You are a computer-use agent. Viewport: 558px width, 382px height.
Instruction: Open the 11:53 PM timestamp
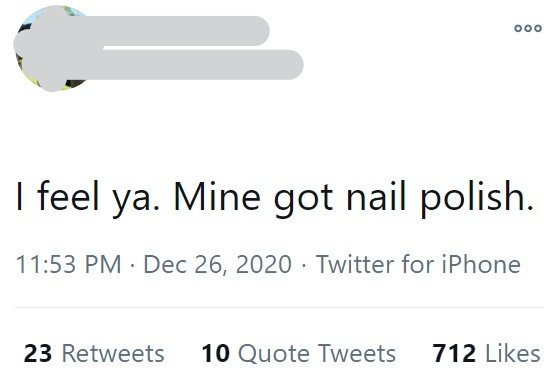(x=69, y=265)
